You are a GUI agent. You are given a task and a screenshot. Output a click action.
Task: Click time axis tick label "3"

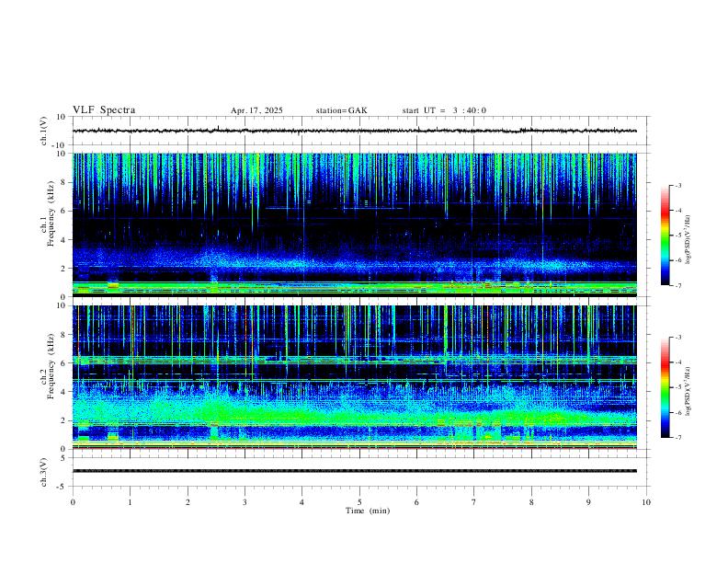pos(245,502)
